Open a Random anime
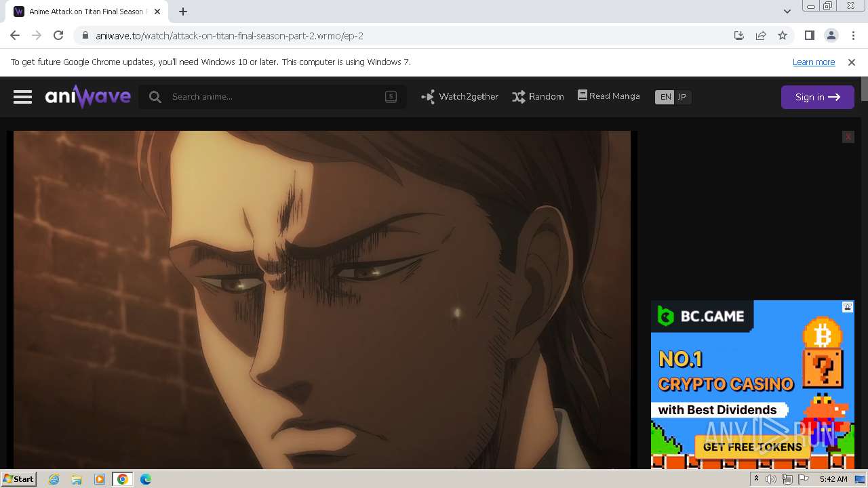This screenshot has height=488, width=868. click(x=538, y=97)
